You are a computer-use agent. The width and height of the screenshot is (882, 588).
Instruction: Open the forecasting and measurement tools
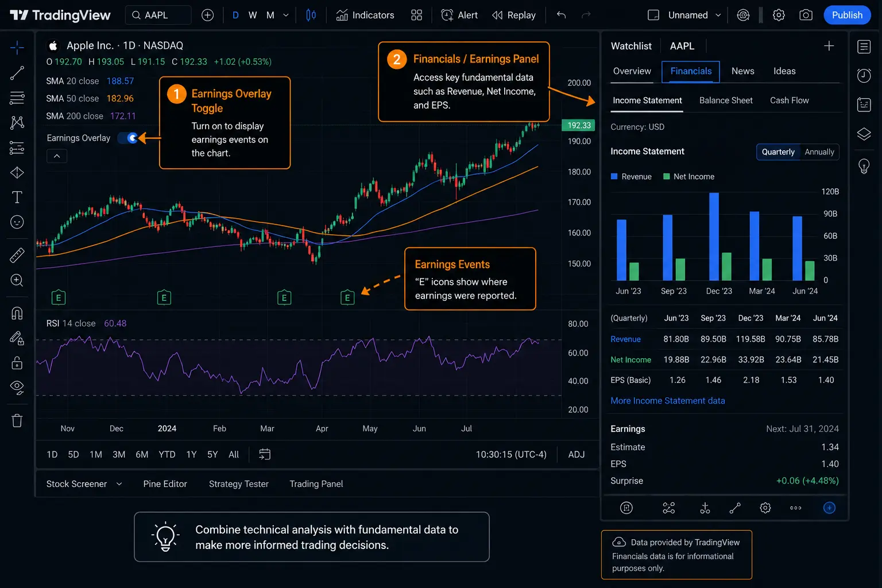17,148
